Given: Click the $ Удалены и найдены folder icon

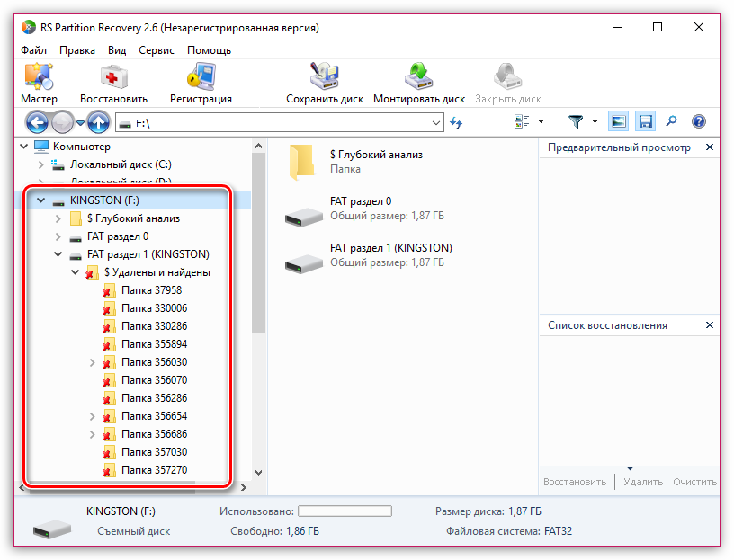Looking at the screenshot, I should point(92,272).
